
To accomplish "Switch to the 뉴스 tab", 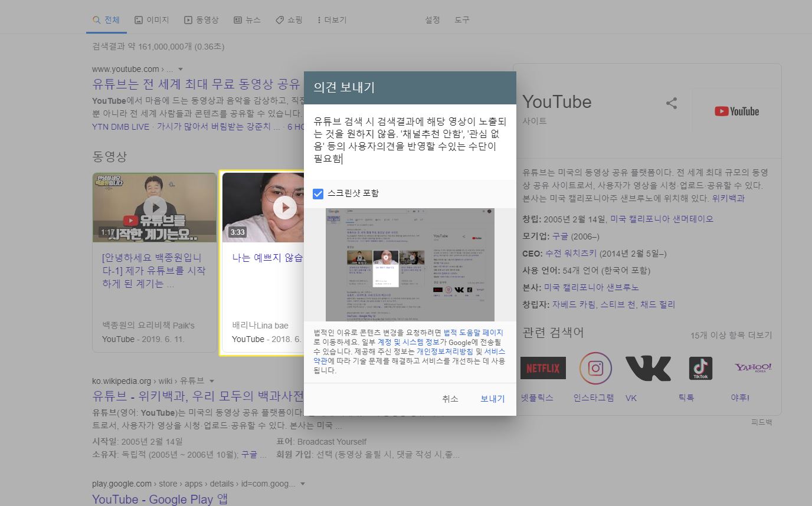I will pyautogui.click(x=247, y=19).
